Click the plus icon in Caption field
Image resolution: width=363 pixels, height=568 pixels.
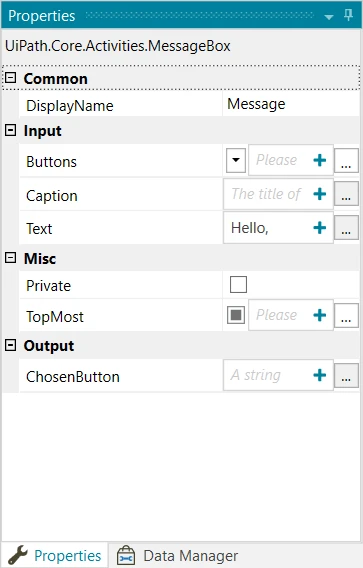click(x=320, y=194)
